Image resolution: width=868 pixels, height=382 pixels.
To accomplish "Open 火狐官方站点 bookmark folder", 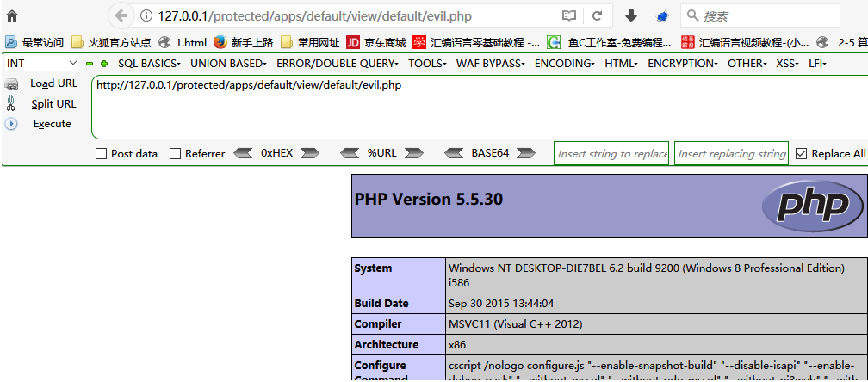I will tap(111, 42).
